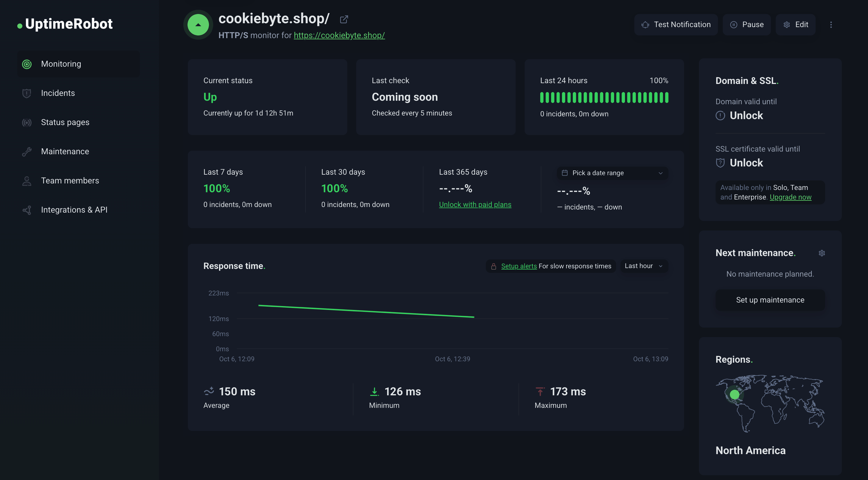Click the SSL certificate shield icon

click(x=720, y=163)
